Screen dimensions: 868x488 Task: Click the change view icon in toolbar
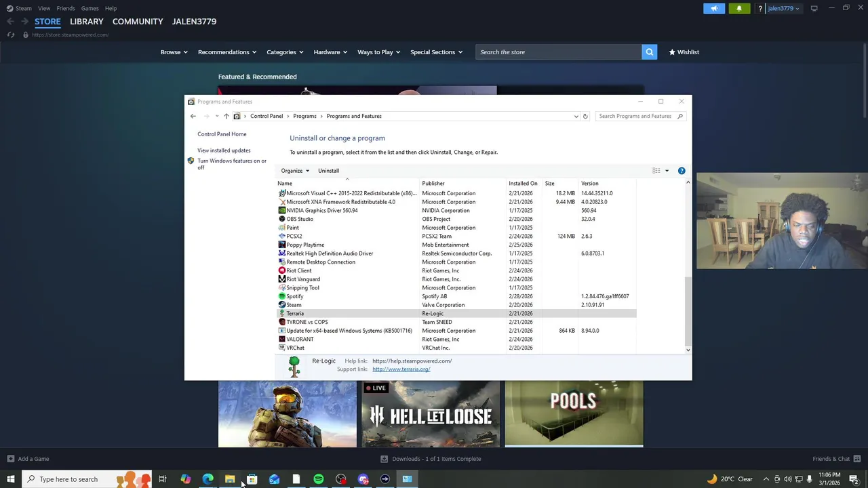pos(656,171)
